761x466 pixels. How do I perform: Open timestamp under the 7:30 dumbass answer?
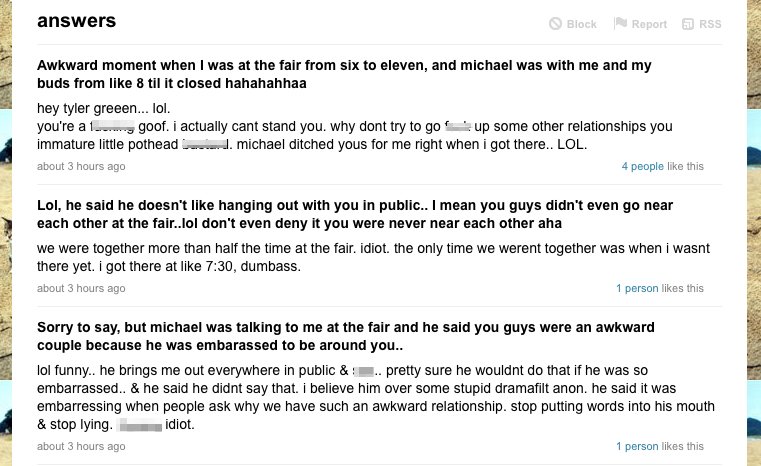(81, 288)
